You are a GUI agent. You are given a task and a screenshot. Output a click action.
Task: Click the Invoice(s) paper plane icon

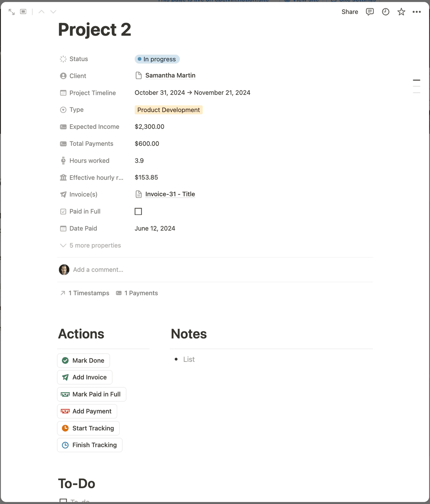(63, 195)
